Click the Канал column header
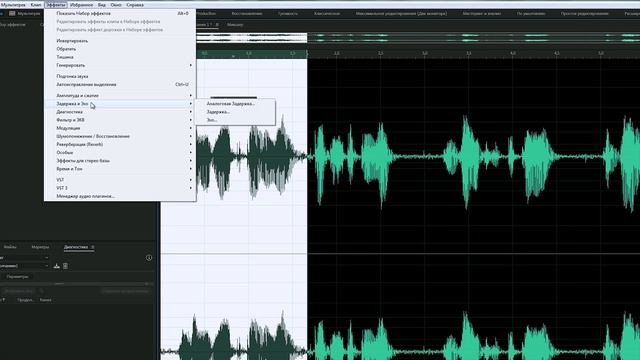The image size is (640, 360). (45, 300)
